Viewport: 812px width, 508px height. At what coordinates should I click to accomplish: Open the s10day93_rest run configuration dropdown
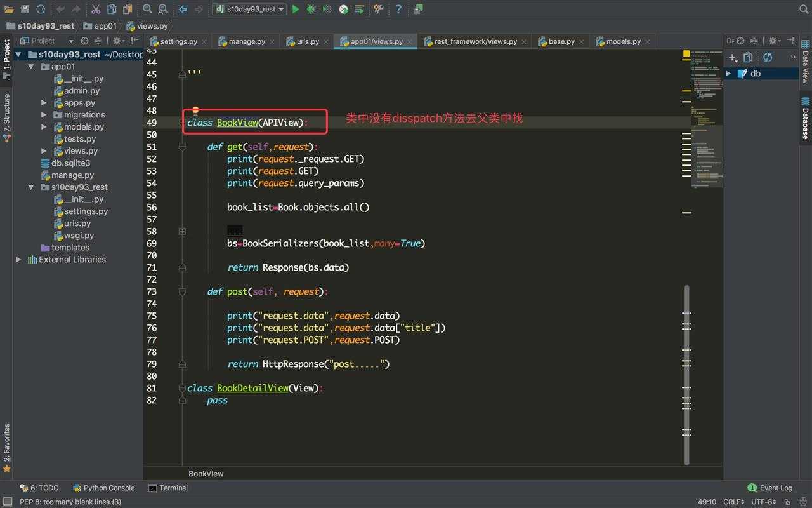[249, 9]
